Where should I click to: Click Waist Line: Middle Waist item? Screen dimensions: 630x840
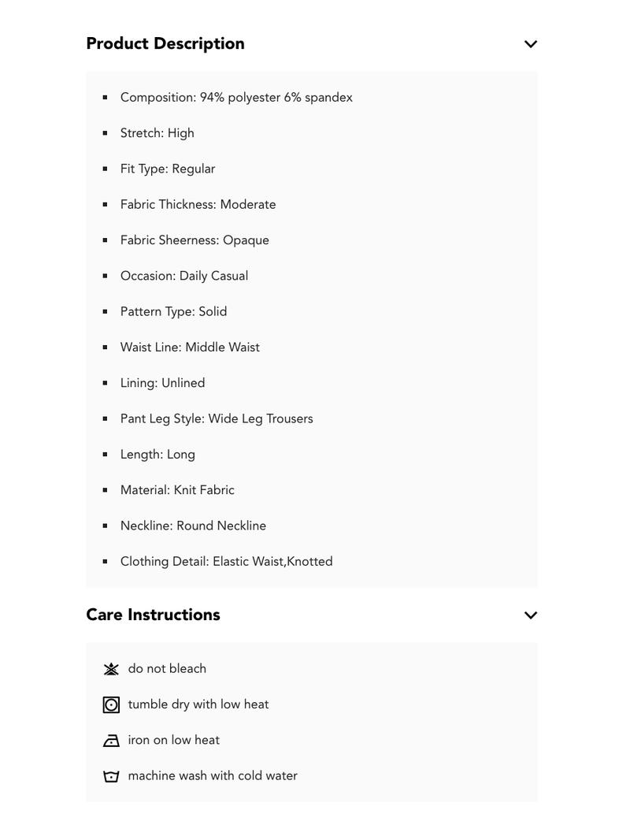190,348
